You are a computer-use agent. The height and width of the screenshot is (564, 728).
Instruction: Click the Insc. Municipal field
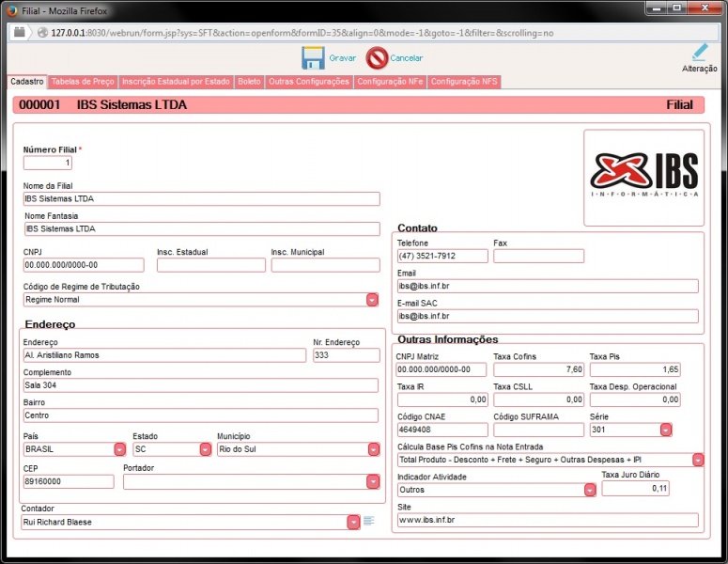click(325, 265)
